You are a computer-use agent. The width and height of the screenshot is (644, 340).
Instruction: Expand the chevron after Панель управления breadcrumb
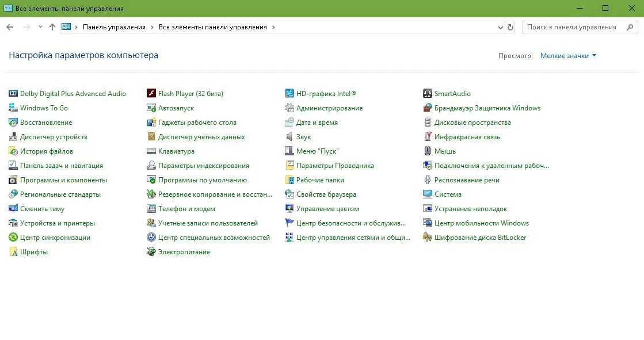click(152, 27)
